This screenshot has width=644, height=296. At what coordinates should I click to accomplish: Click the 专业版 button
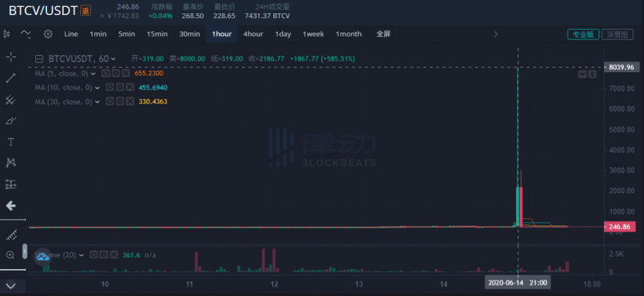(x=584, y=35)
